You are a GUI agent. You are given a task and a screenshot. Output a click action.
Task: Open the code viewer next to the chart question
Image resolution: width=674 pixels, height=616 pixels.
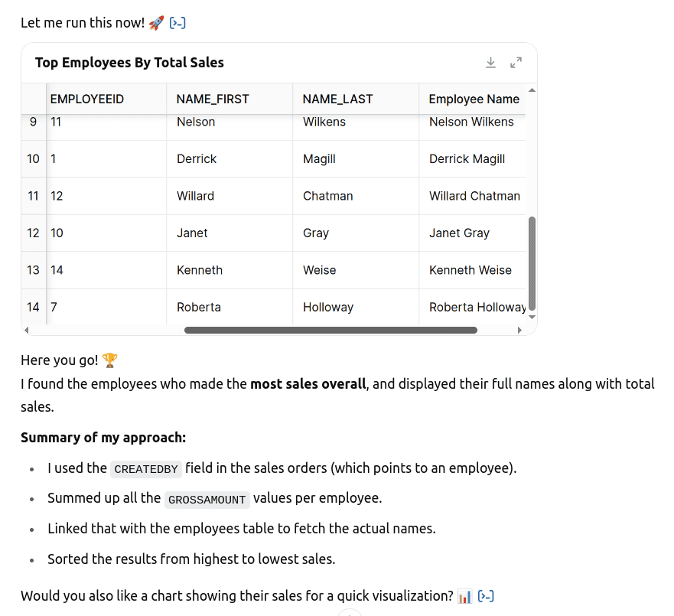point(486,596)
